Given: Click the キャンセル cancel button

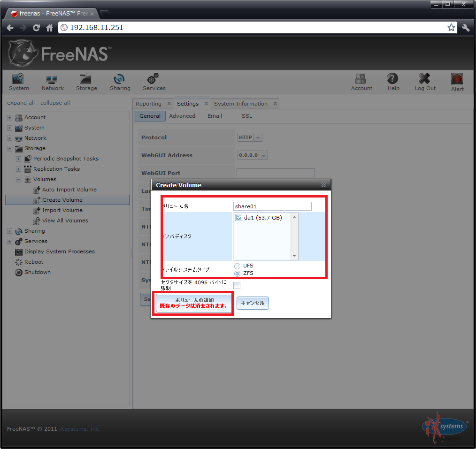Looking at the screenshot, I should (253, 303).
